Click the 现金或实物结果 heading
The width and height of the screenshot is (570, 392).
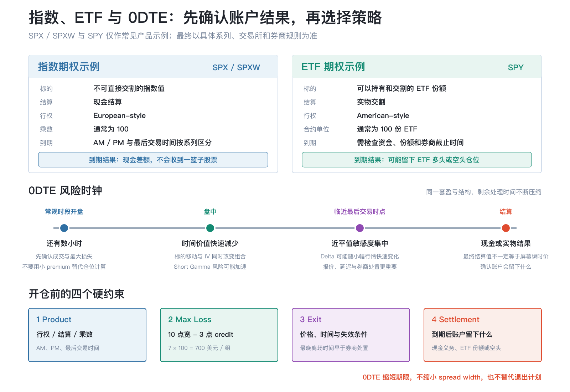click(x=506, y=243)
